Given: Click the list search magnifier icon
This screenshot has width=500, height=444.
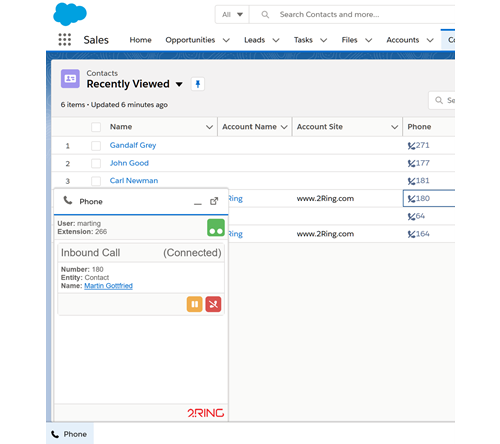Looking at the screenshot, I should point(439,100).
